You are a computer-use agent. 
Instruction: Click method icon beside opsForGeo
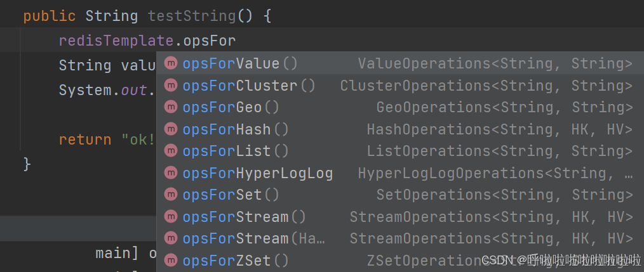tap(170, 107)
